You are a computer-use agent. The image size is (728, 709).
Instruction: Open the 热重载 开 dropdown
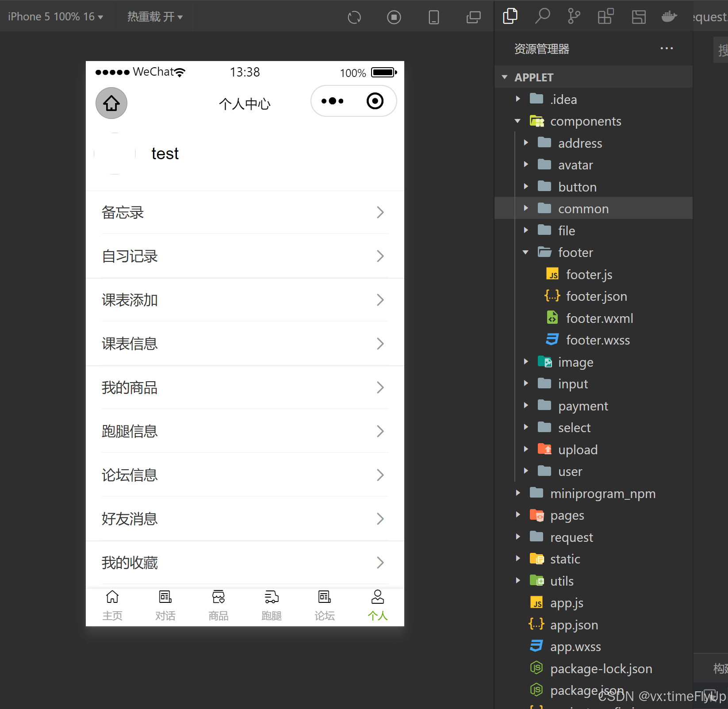coord(155,17)
